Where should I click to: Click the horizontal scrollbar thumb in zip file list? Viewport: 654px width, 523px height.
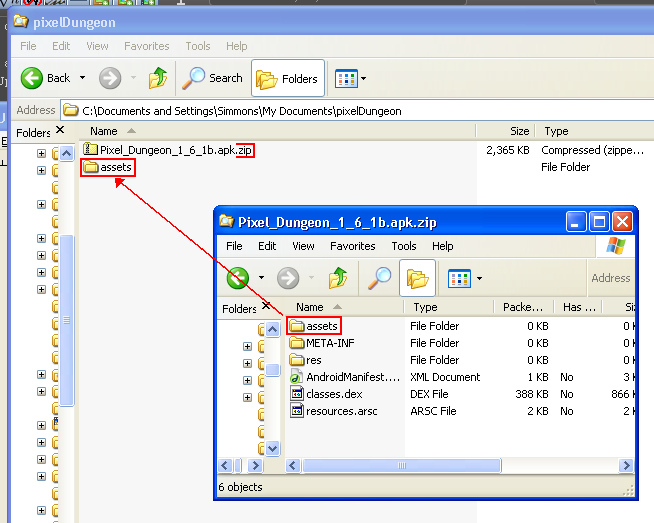point(402,465)
